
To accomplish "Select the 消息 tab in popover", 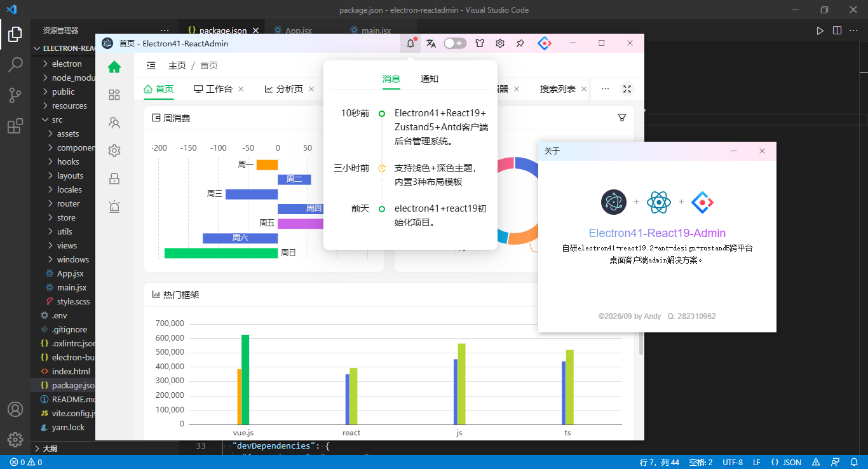I will (x=391, y=79).
